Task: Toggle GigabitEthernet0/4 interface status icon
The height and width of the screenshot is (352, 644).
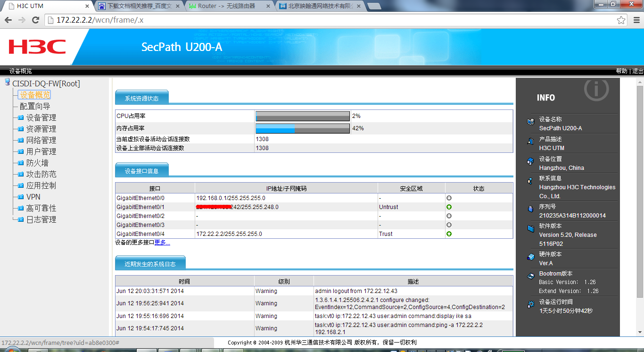Action: pyautogui.click(x=448, y=234)
